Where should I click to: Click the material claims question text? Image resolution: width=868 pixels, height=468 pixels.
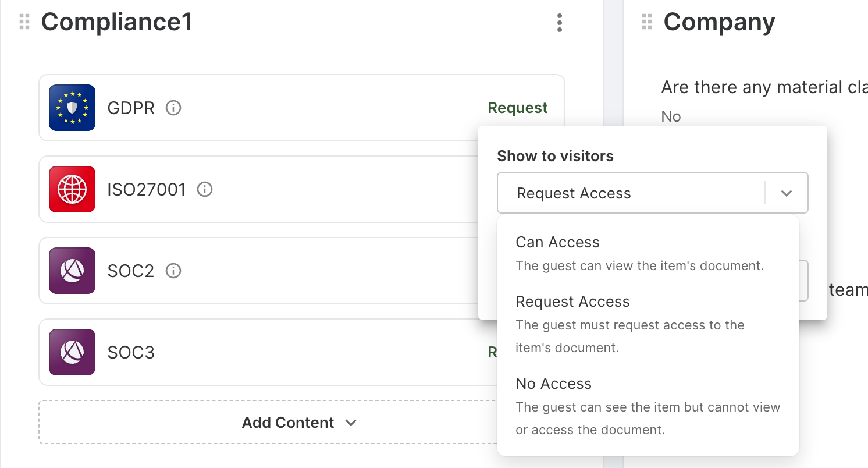(x=764, y=87)
